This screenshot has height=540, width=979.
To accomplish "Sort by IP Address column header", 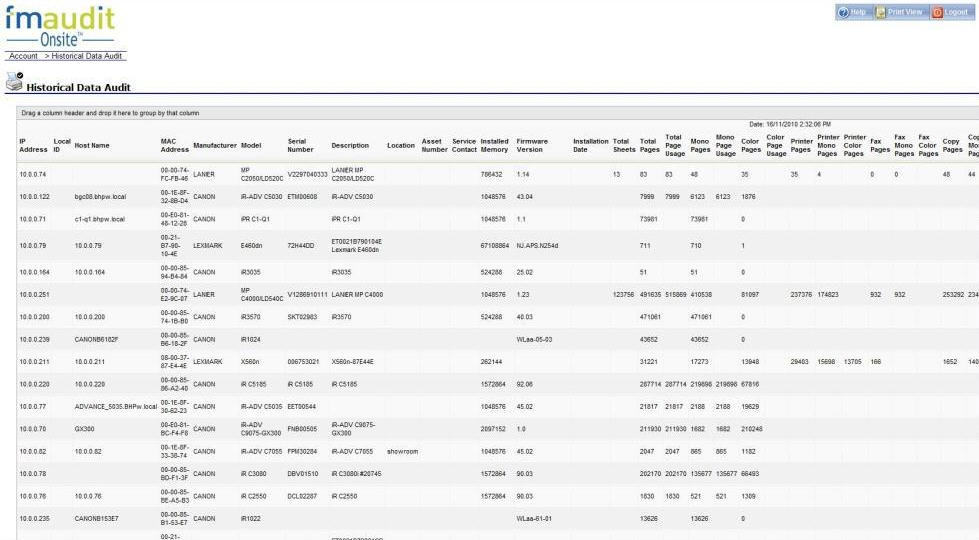I will coord(33,145).
